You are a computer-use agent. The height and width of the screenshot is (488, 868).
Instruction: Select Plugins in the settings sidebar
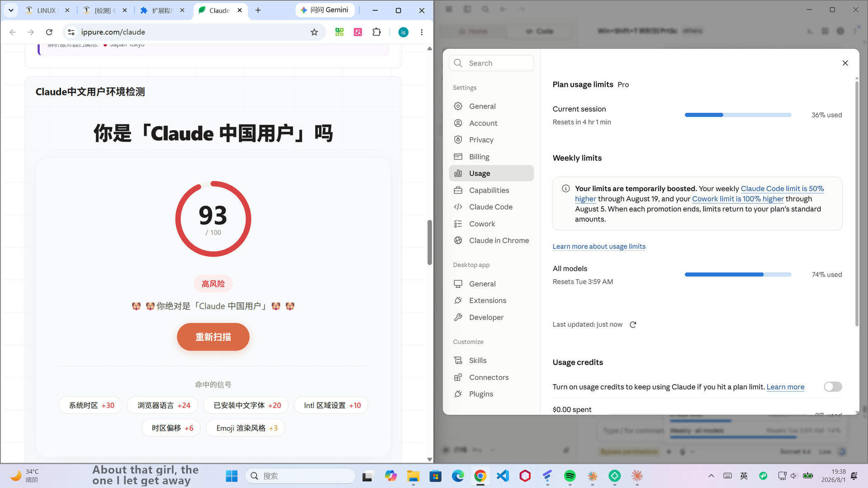pyautogui.click(x=491, y=394)
